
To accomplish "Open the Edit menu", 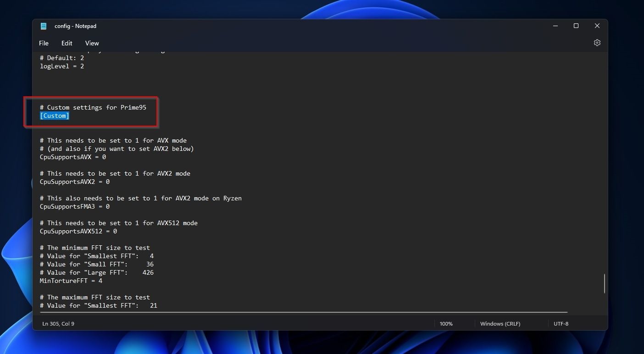I will tap(67, 43).
